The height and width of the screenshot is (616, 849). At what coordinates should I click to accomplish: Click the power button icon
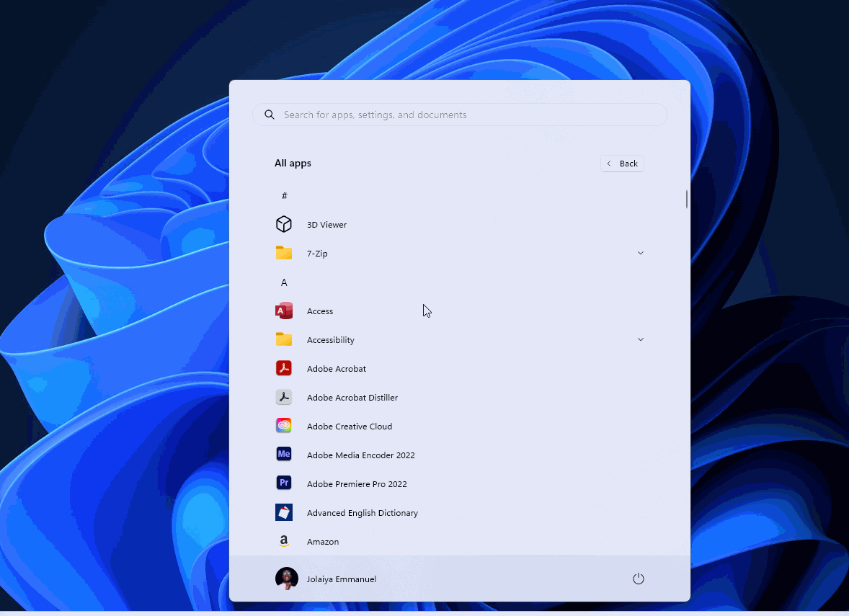click(638, 579)
